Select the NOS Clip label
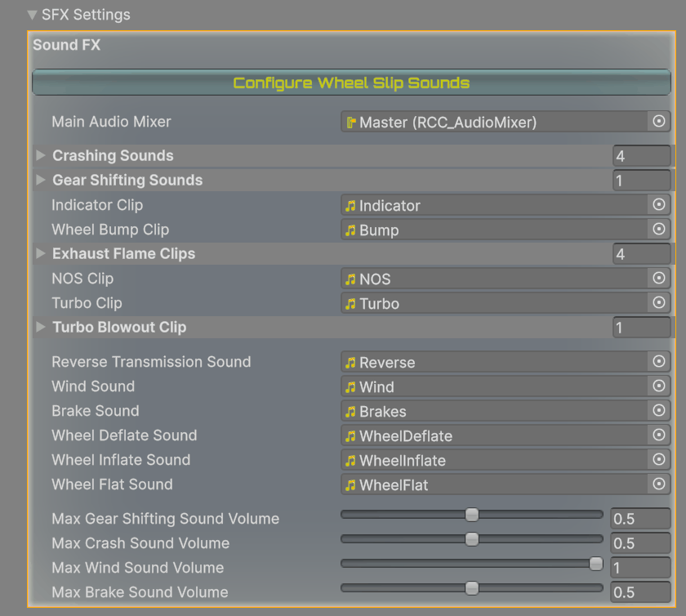This screenshot has height=616, width=686. [x=82, y=279]
